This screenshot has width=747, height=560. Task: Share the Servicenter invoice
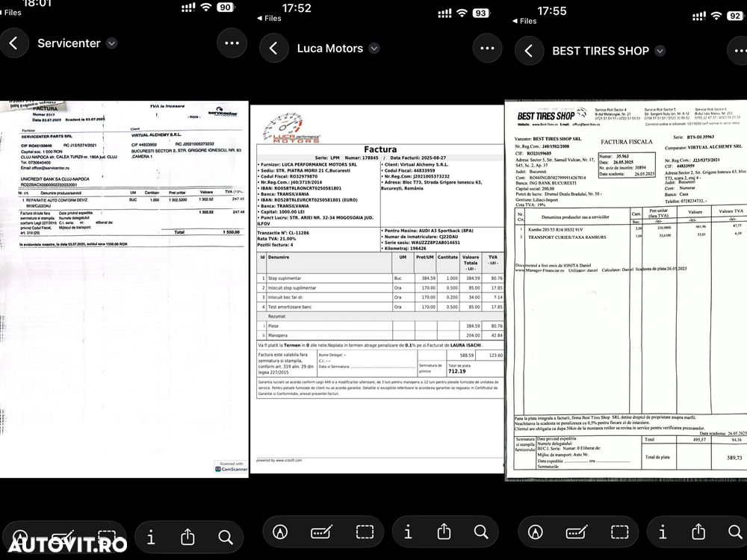[187, 537]
